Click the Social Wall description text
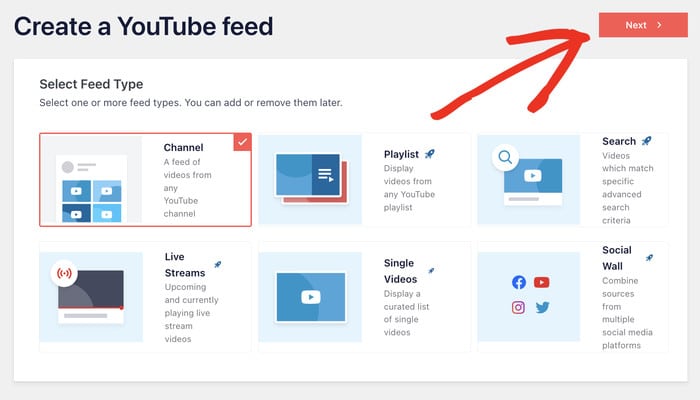Image resolution: width=700 pixels, height=400 pixels. tap(627, 313)
